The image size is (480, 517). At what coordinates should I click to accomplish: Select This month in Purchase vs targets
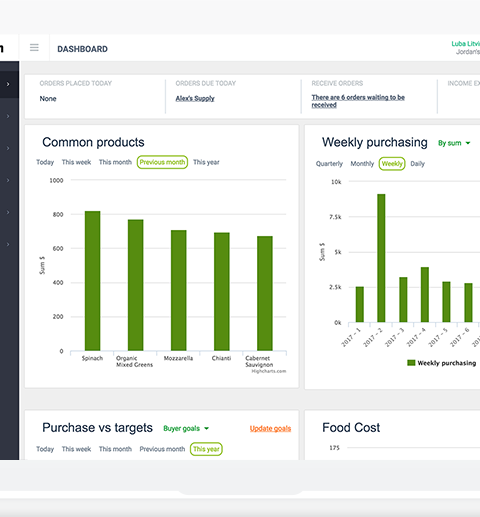pos(115,449)
